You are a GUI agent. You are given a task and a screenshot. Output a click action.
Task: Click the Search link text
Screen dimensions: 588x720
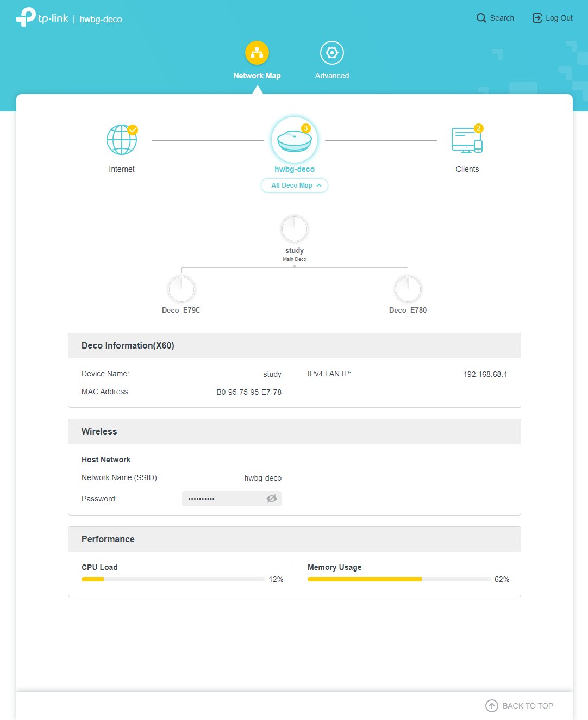502,18
